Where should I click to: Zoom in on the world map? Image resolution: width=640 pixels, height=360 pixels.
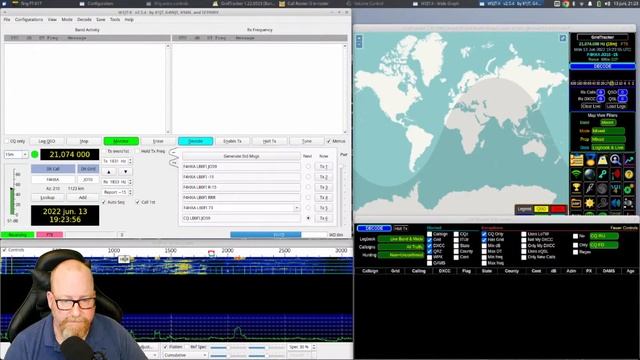(359, 38)
